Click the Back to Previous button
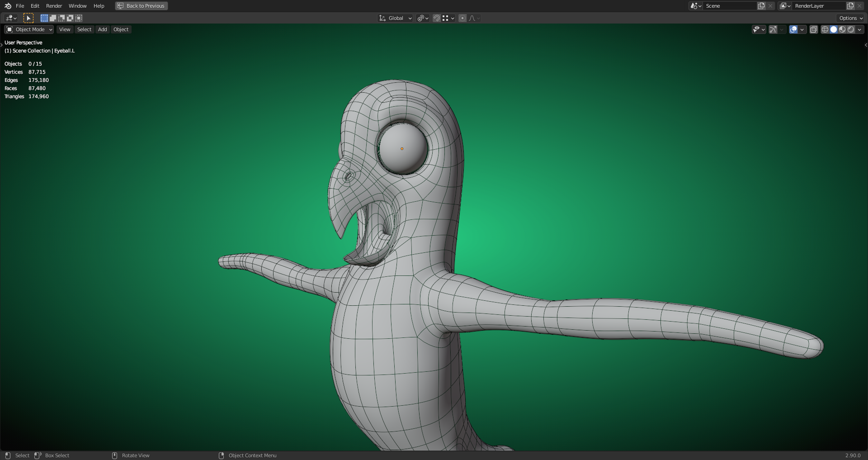The image size is (868, 460). pyautogui.click(x=142, y=6)
